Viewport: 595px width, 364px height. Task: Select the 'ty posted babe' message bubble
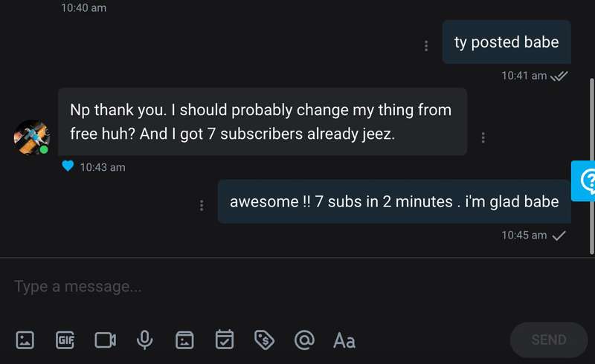tap(506, 42)
